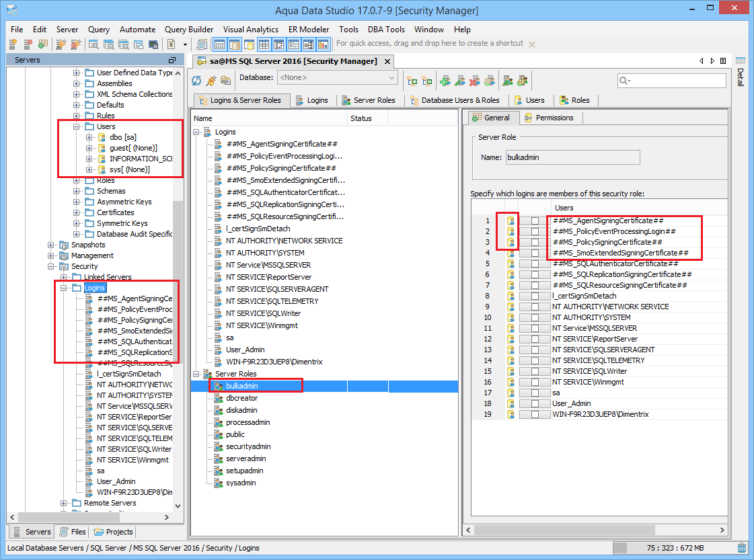The width and height of the screenshot is (754, 560).
Task: Select the sysadmin server role
Action: coord(241,483)
